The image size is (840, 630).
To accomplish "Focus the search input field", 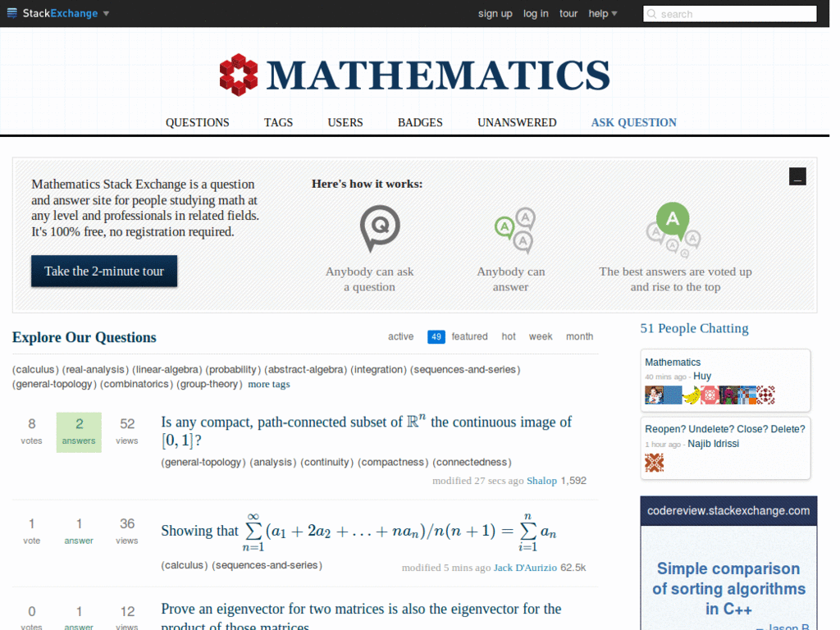I will tap(729, 14).
